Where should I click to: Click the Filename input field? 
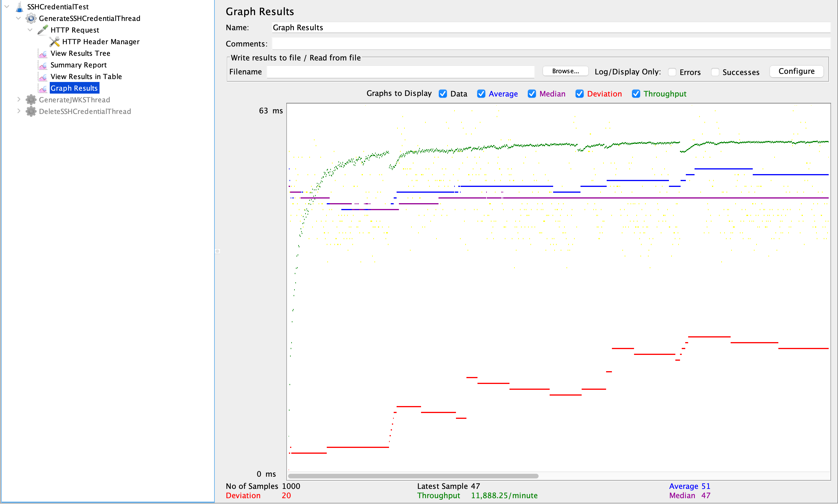(400, 72)
